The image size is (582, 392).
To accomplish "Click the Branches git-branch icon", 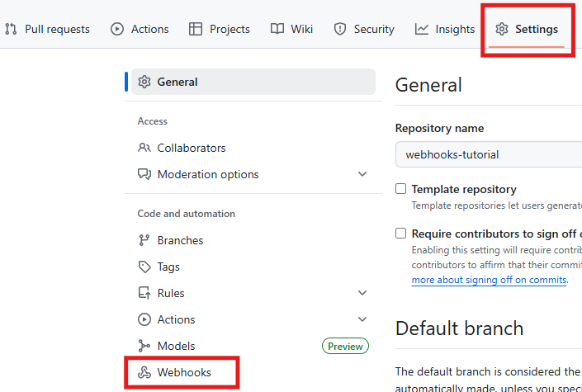I will (144, 240).
